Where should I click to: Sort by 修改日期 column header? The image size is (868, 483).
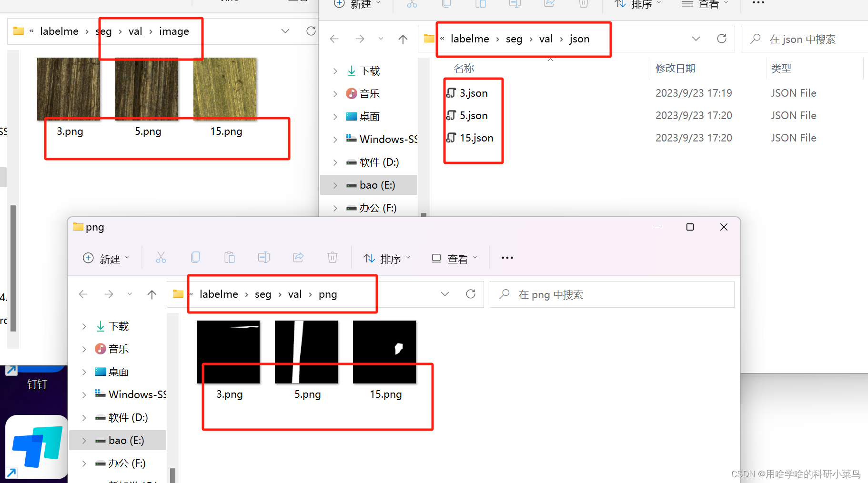(676, 69)
